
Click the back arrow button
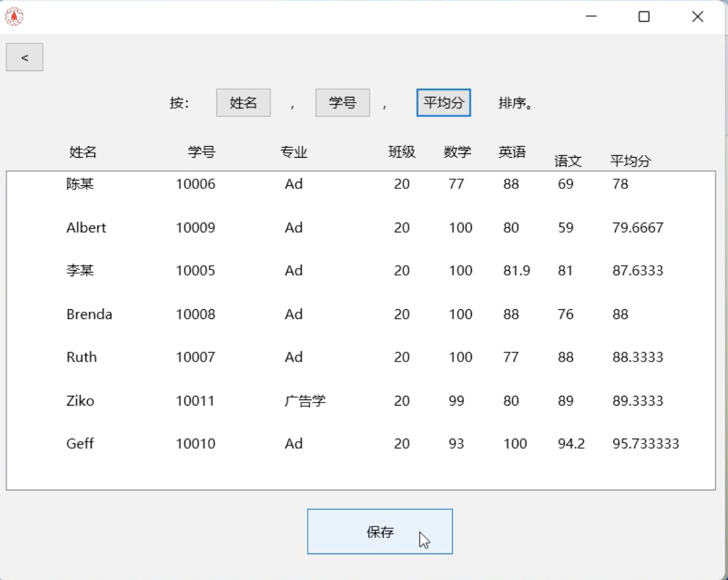(x=25, y=57)
